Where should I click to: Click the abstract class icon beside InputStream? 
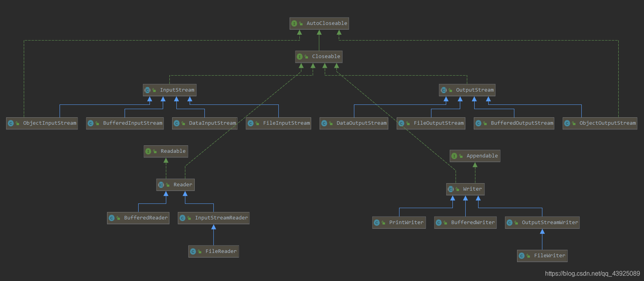pyautogui.click(x=148, y=90)
